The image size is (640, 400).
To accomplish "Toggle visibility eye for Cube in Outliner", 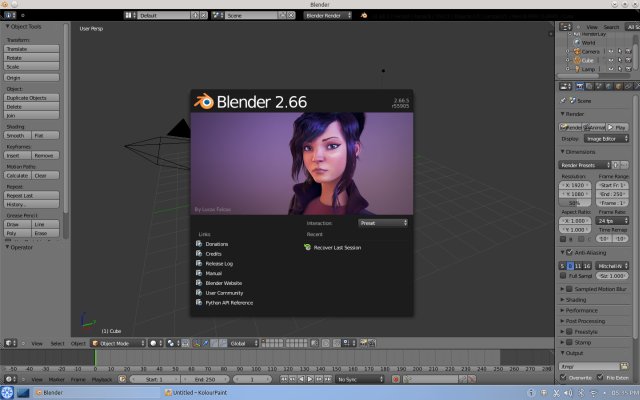I will [611, 60].
